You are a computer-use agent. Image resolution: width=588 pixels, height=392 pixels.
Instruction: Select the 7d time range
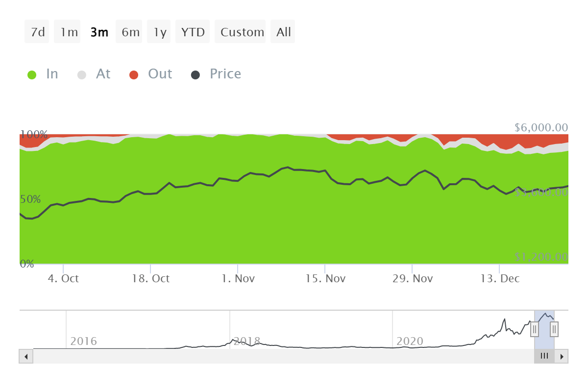37,32
